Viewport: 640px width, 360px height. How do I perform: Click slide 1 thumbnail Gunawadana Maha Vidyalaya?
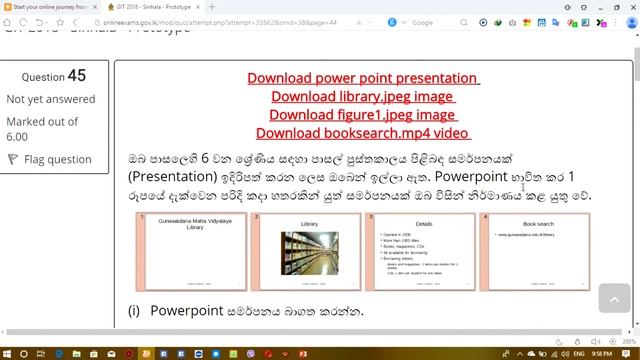tap(191, 252)
